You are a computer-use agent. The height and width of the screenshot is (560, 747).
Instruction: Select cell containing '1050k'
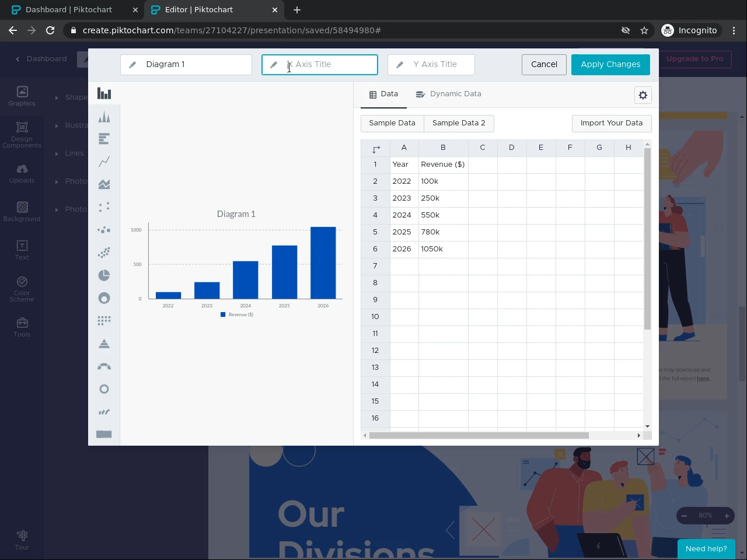tap(443, 249)
